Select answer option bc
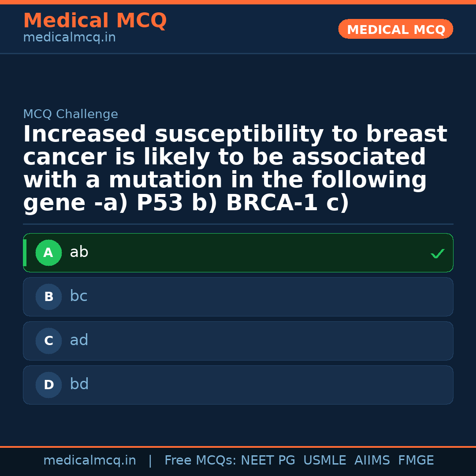 coord(238,297)
